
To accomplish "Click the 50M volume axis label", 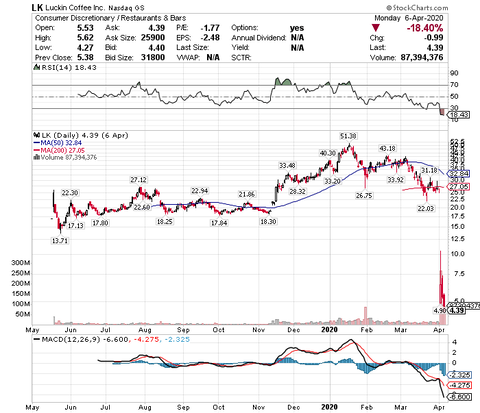I will 22,314.
